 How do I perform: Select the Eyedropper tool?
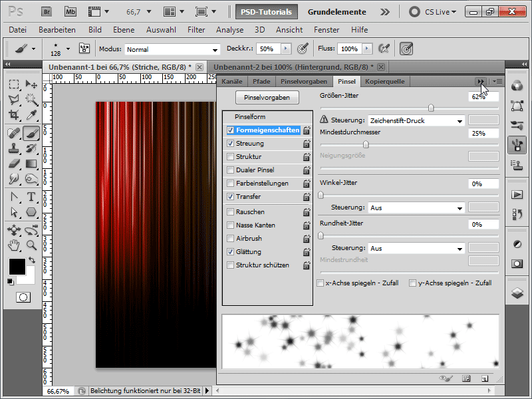click(x=31, y=114)
